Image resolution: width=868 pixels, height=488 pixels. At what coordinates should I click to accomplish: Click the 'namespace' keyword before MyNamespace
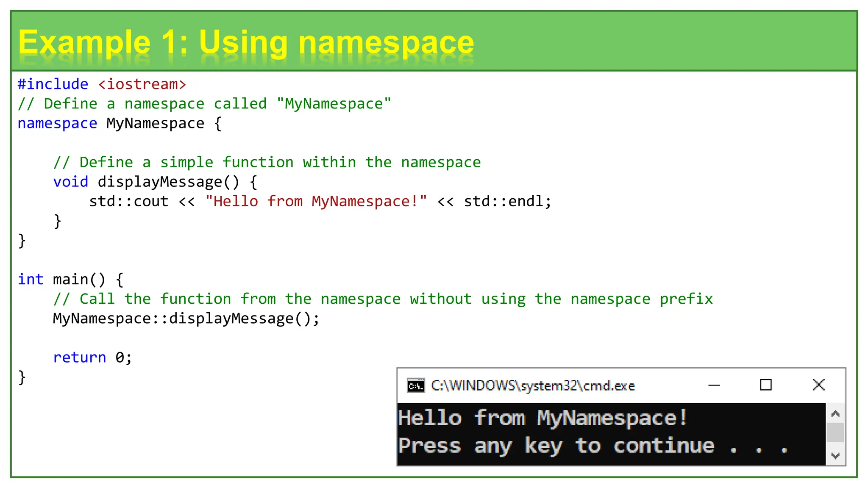(57, 123)
